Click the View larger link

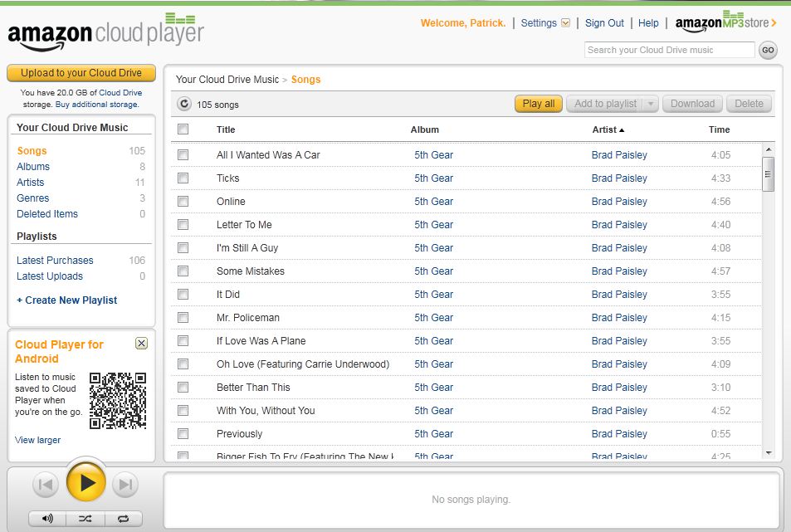click(x=38, y=440)
